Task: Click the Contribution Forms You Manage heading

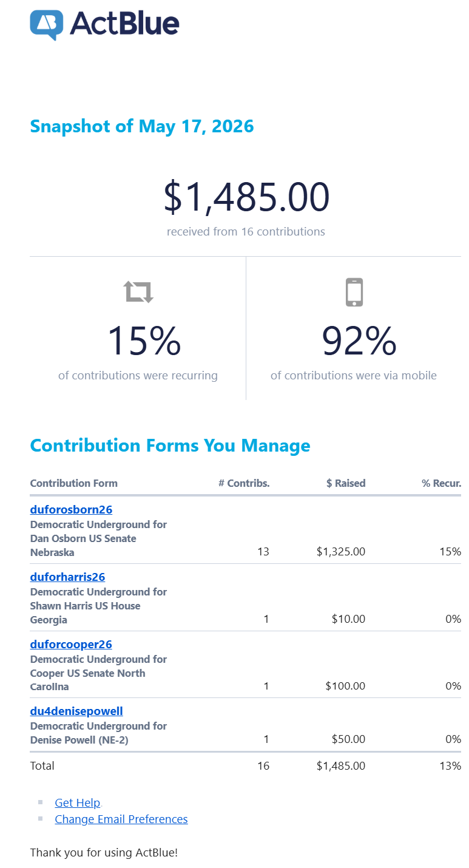Action: coord(170,446)
